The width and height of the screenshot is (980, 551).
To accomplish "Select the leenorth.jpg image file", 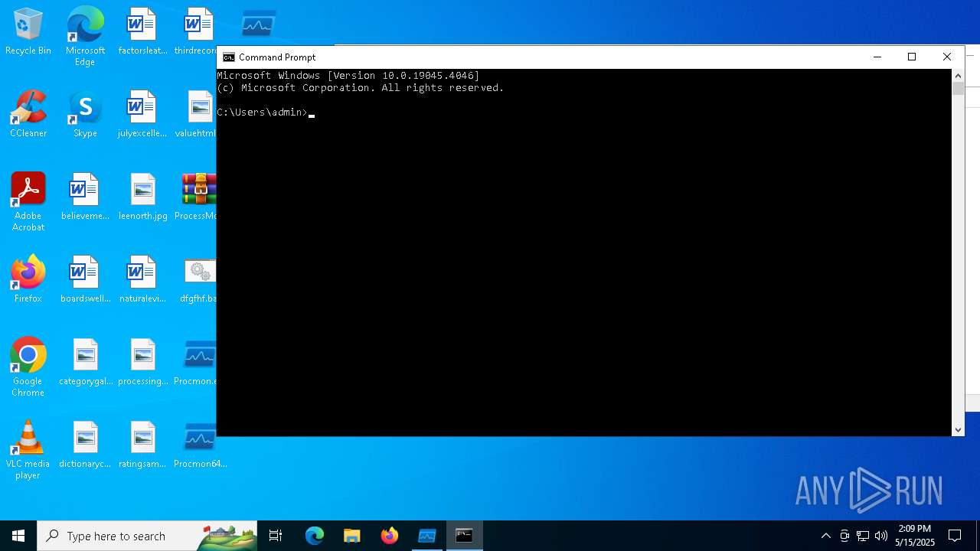I will point(142,197).
